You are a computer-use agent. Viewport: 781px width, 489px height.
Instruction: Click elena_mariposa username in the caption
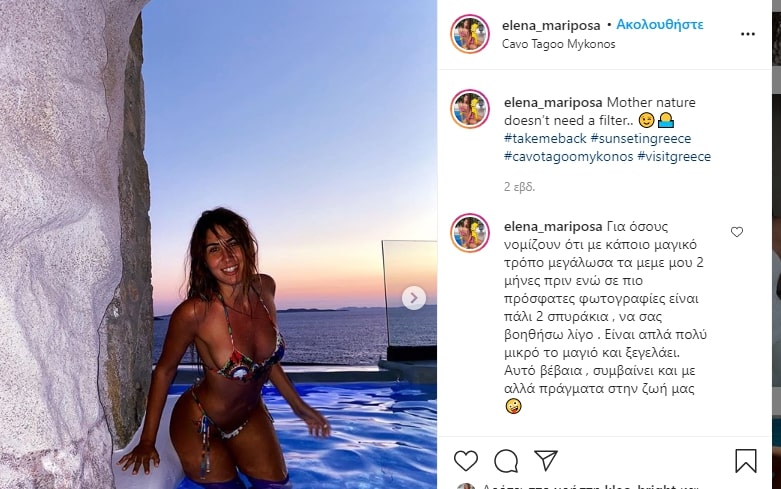pos(553,103)
